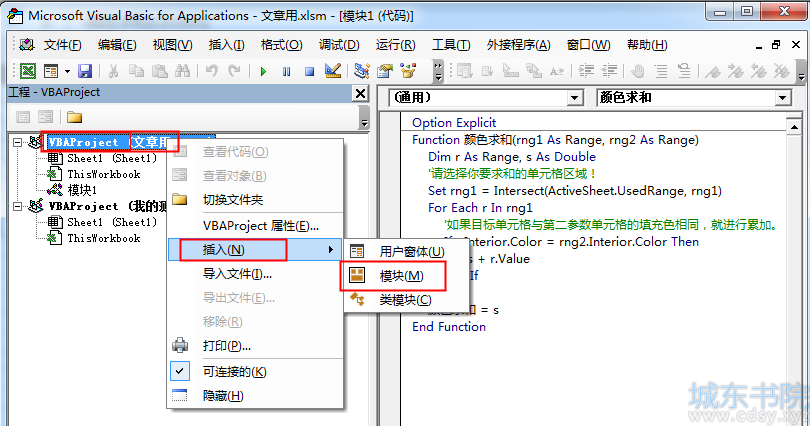Click the Redo toolbar icon
This screenshot has height=426, width=810.
click(235, 71)
